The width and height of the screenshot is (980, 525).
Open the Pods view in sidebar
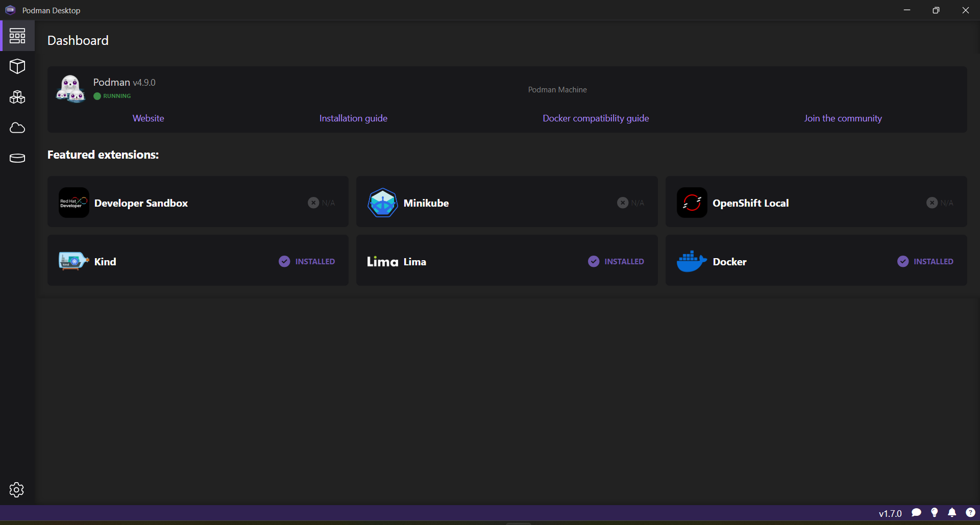tap(17, 97)
